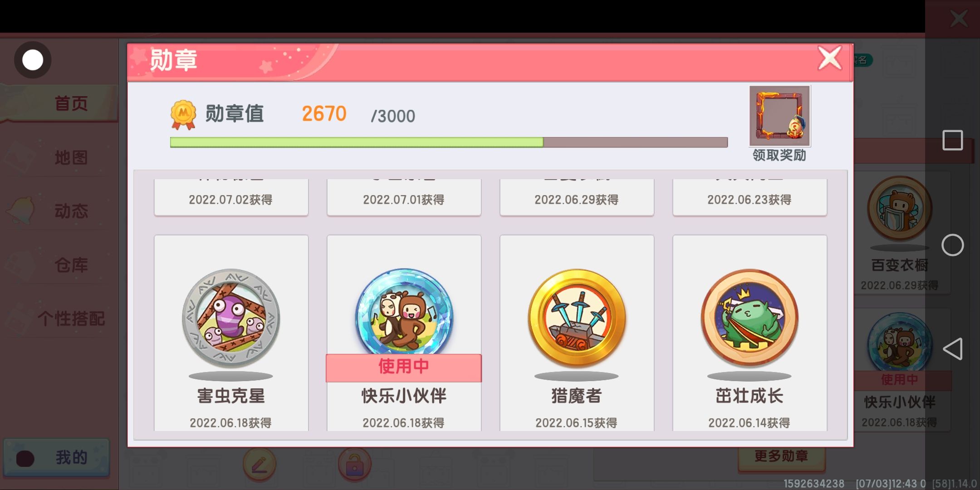Select the 茁壮成长 medal badge

(x=750, y=318)
